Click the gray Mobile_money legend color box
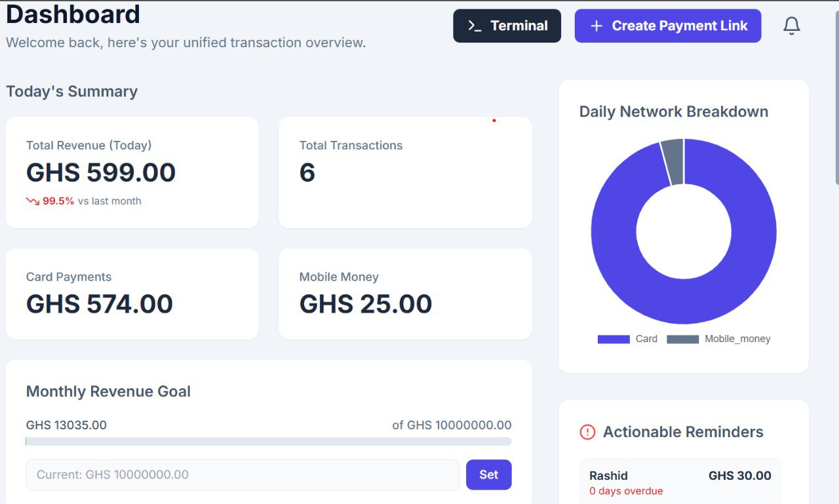 pyautogui.click(x=682, y=339)
